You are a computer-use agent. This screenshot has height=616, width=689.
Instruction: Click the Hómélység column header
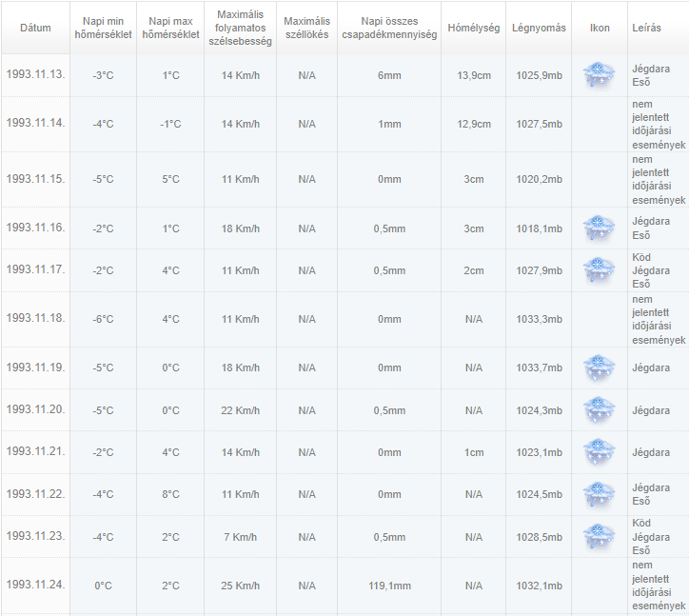click(473, 28)
